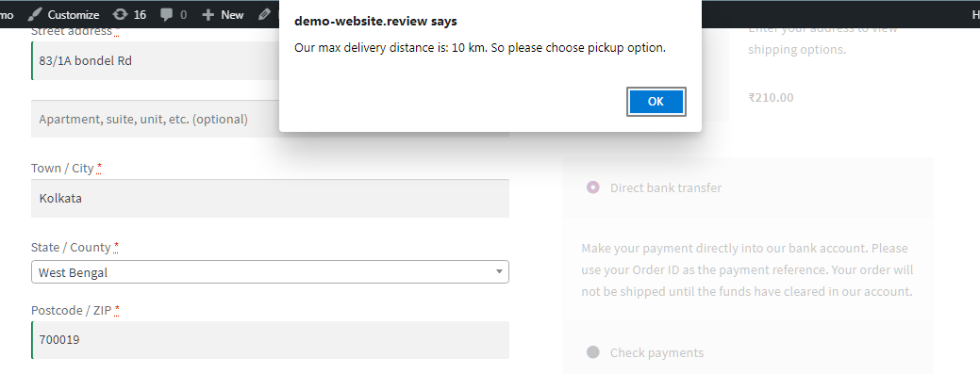Screen dimensions: 980x374
Task: Click the West Bengal dropdown arrow
Action: click(x=499, y=272)
